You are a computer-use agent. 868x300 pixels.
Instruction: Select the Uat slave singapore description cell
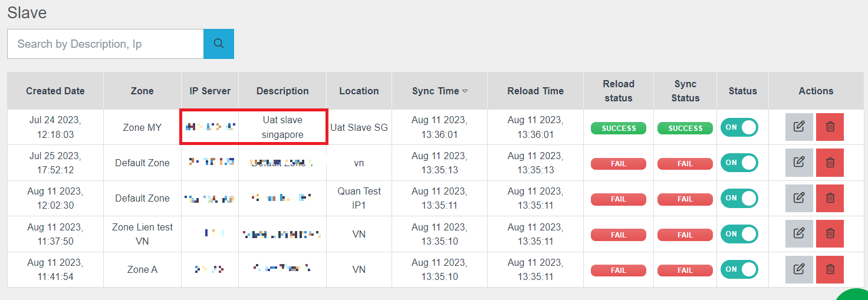[282, 127]
